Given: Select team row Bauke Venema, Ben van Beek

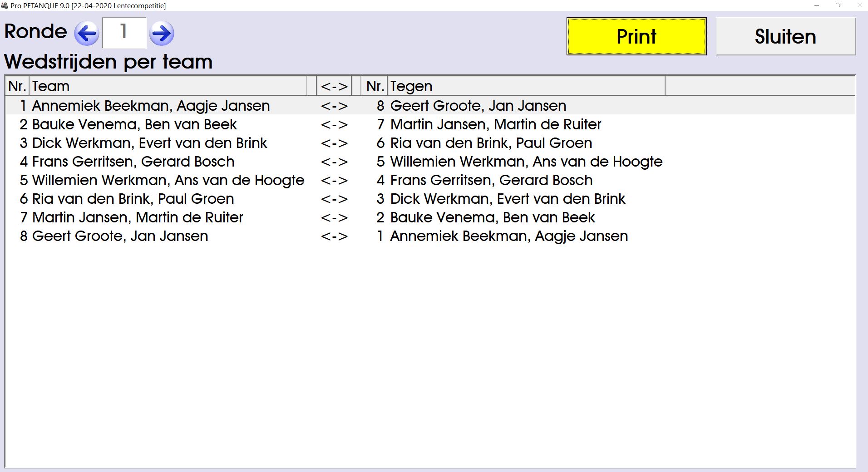Looking at the screenshot, I should (x=134, y=124).
